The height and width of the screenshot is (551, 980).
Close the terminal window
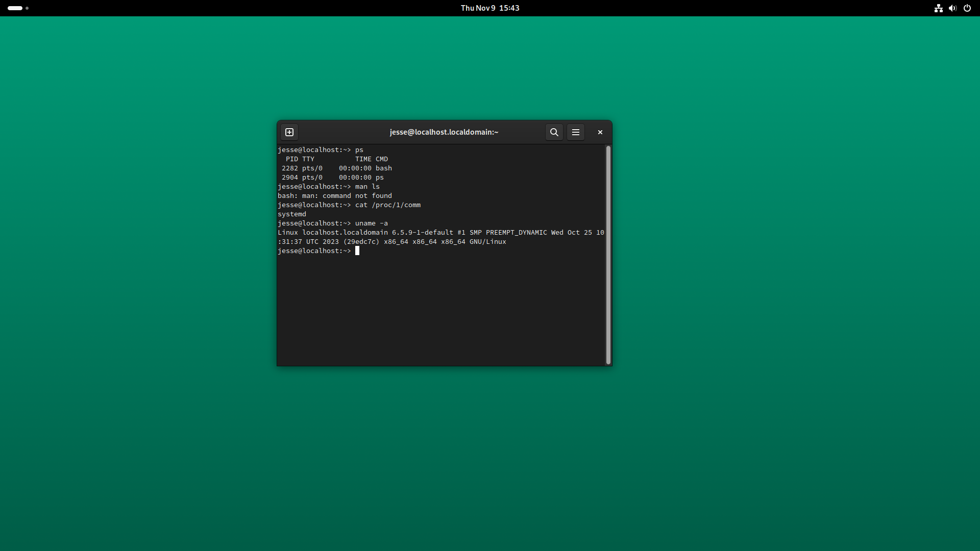[x=600, y=132]
